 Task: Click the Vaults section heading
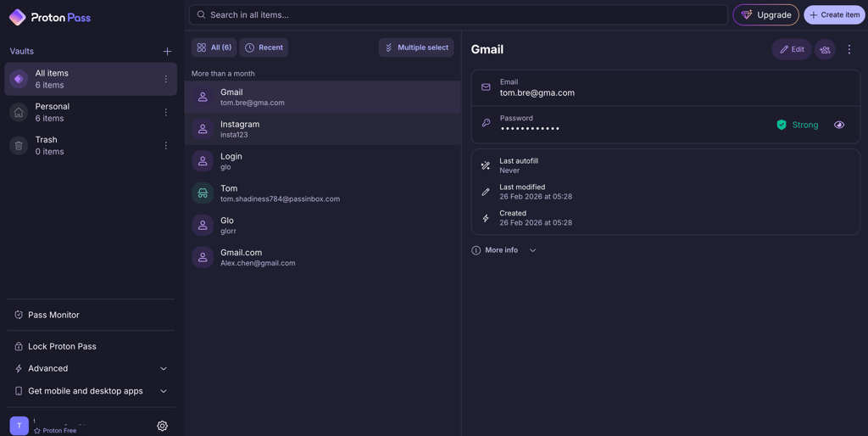[21, 51]
